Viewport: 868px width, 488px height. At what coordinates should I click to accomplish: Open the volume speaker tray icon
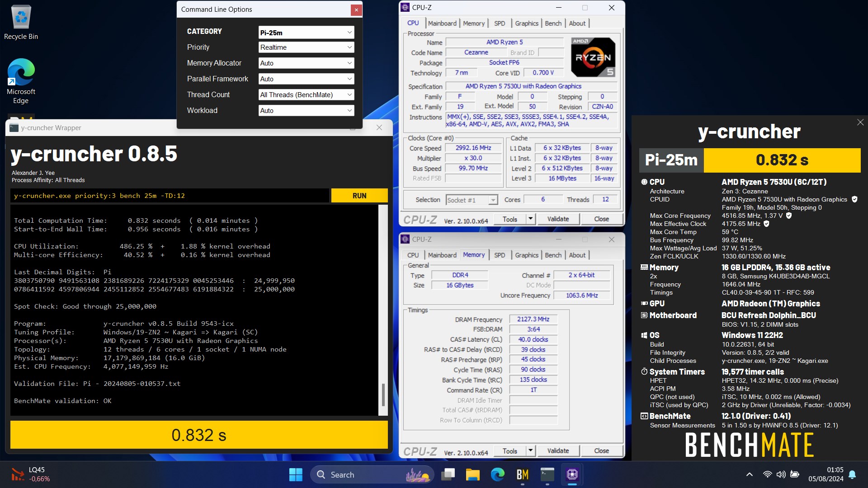[781, 474]
